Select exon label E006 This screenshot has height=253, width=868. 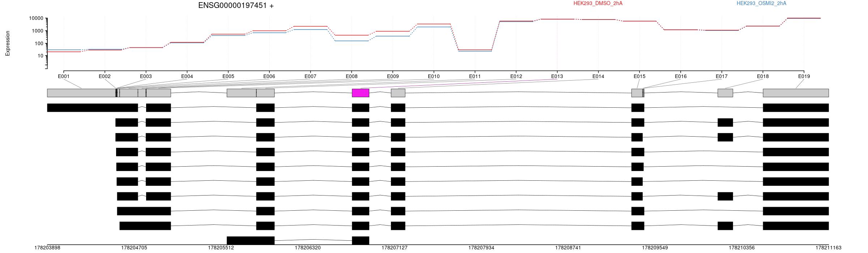tap(269, 76)
